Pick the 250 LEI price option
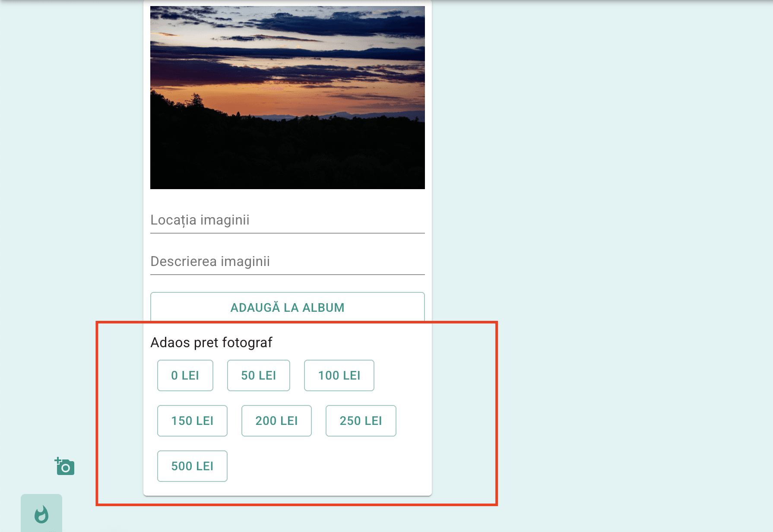Screen dimensions: 773x532 click(x=361, y=421)
